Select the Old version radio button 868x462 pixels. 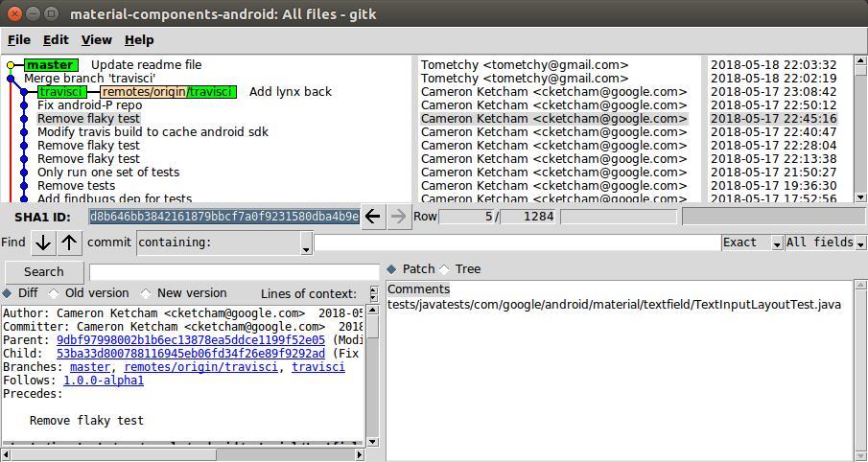54,293
